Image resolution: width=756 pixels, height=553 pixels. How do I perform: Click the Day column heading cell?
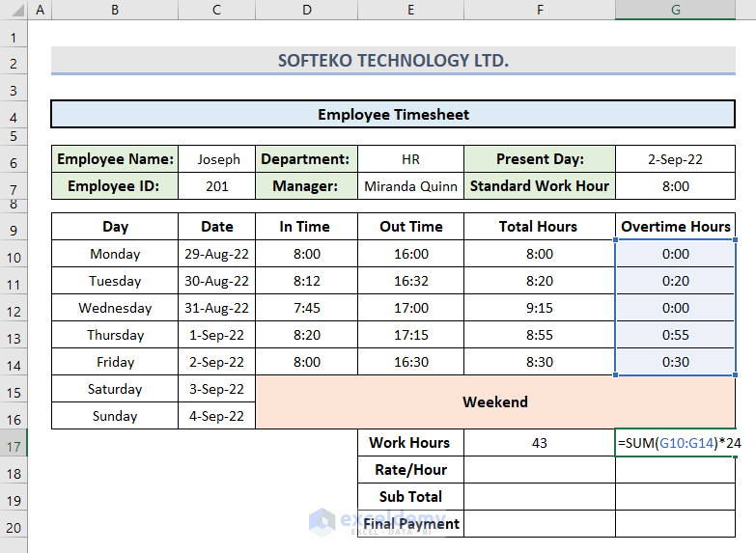pyautogui.click(x=115, y=227)
